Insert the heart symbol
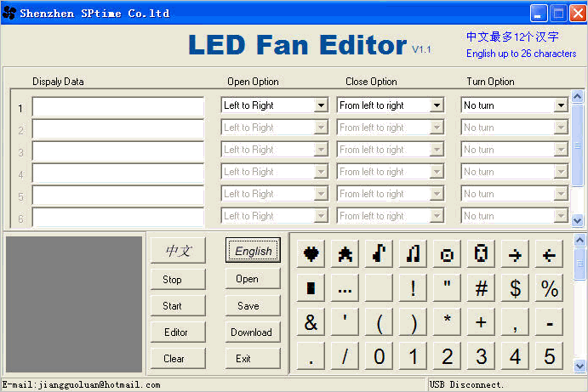The image size is (588, 392). [x=311, y=254]
